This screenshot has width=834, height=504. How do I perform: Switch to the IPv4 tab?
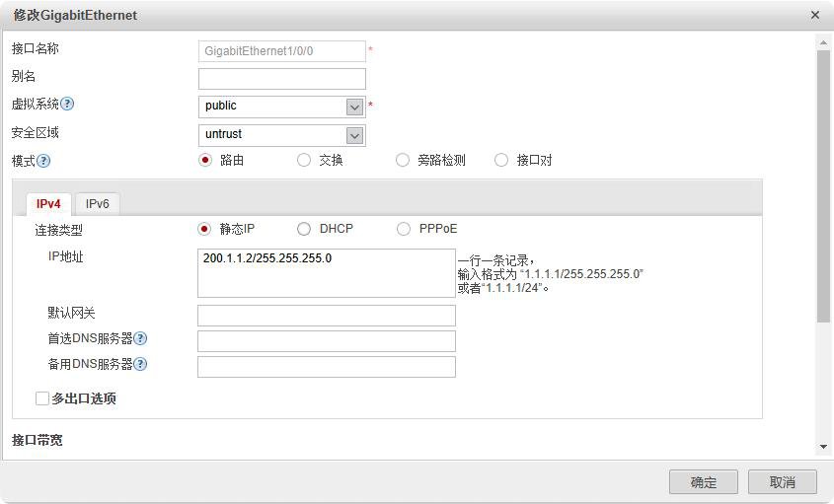click(x=48, y=204)
